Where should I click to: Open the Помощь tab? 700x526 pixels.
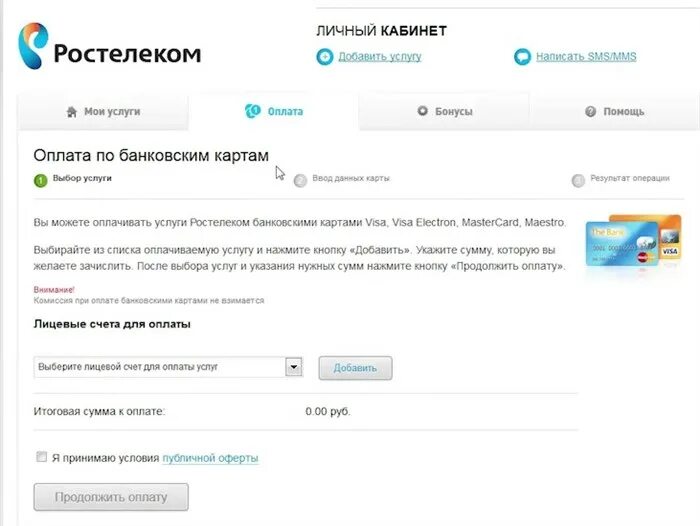point(614,111)
